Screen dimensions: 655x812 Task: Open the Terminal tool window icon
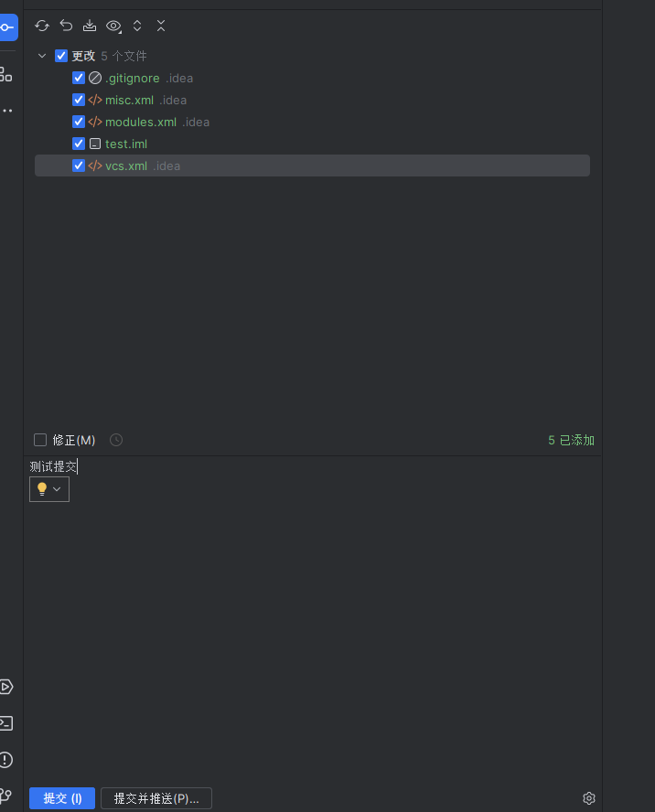6,723
